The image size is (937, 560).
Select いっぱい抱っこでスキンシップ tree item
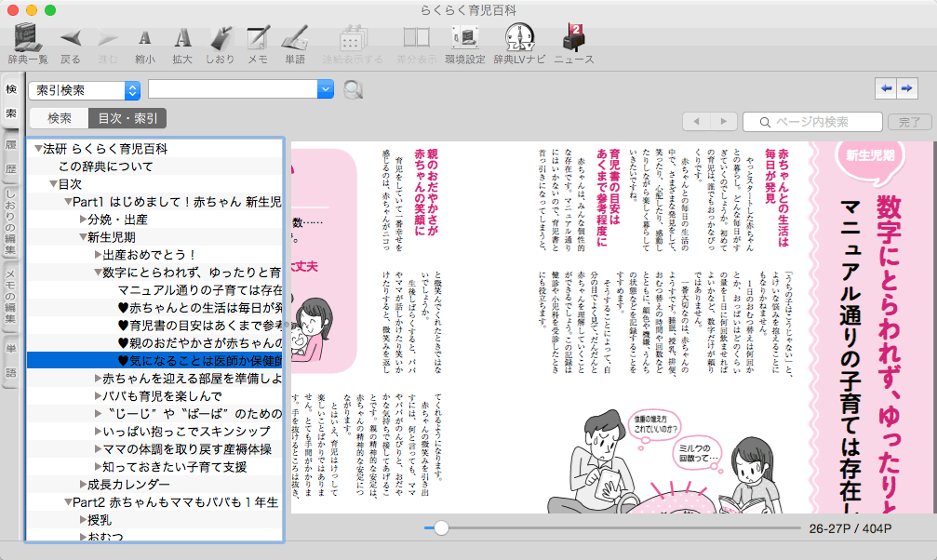click(x=186, y=432)
